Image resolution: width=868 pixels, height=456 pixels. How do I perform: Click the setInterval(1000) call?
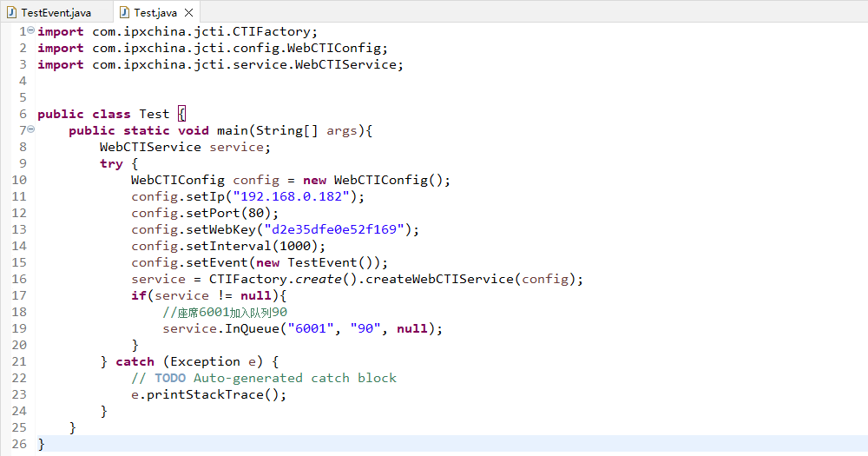pos(229,246)
